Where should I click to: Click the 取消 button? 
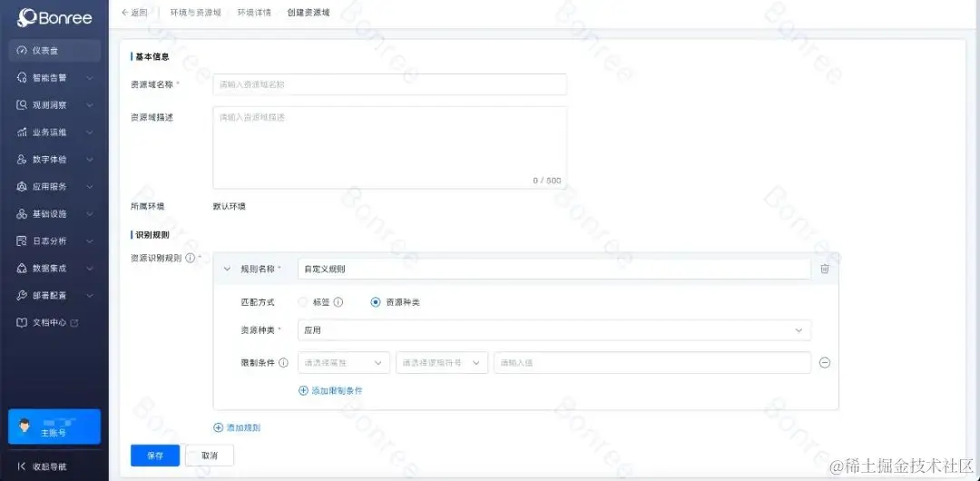(210, 456)
